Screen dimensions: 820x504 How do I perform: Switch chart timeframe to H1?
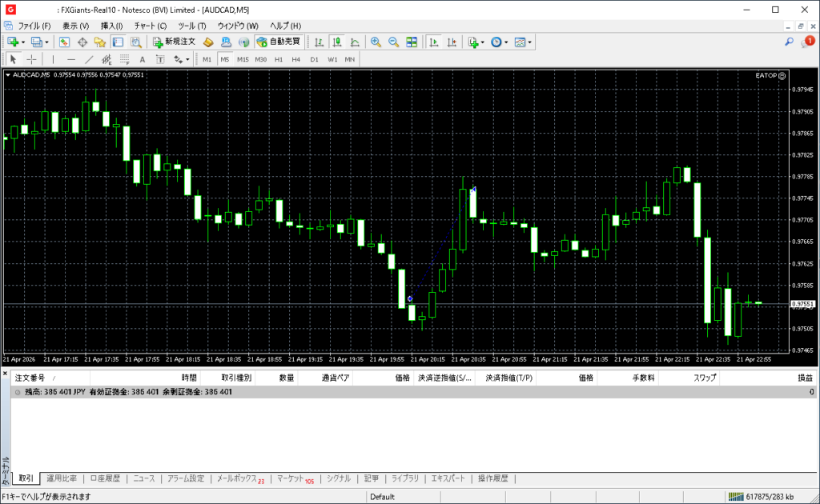(279, 59)
